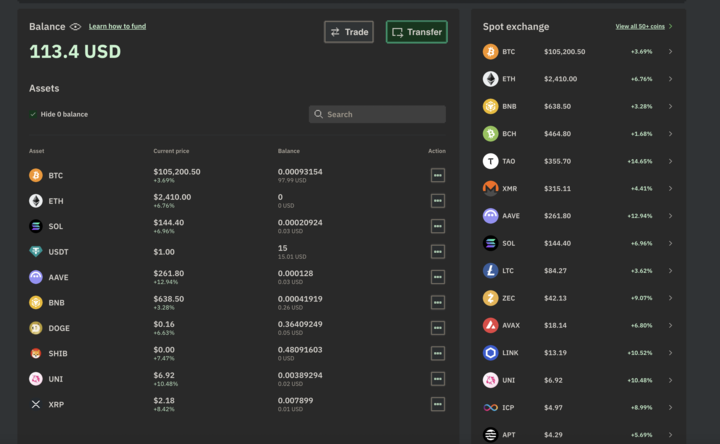
Task: Expand the ETH spot exchange chevron
Action: (670, 79)
